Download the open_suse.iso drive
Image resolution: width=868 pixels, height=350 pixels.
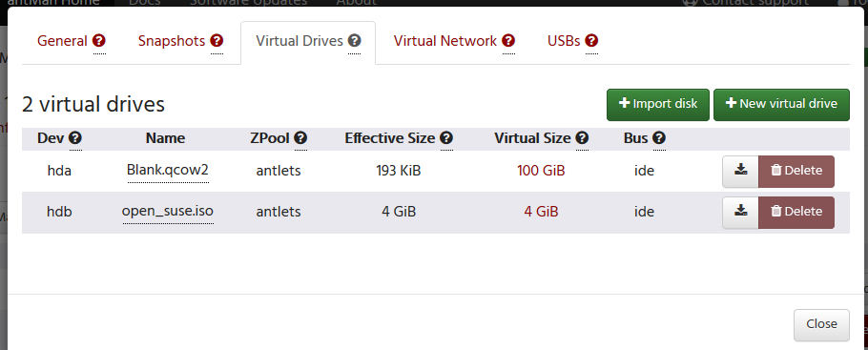(x=741, y=212)
